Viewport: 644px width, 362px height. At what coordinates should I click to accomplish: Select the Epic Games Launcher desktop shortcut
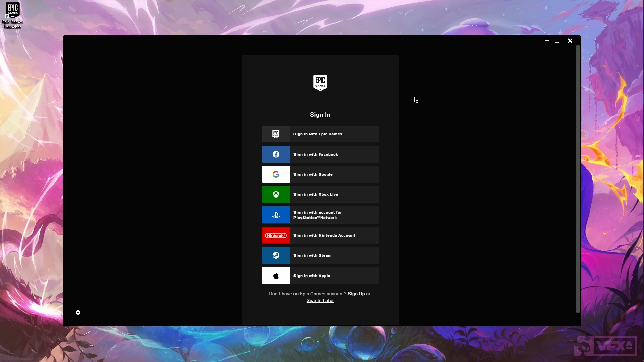point(12,15)
